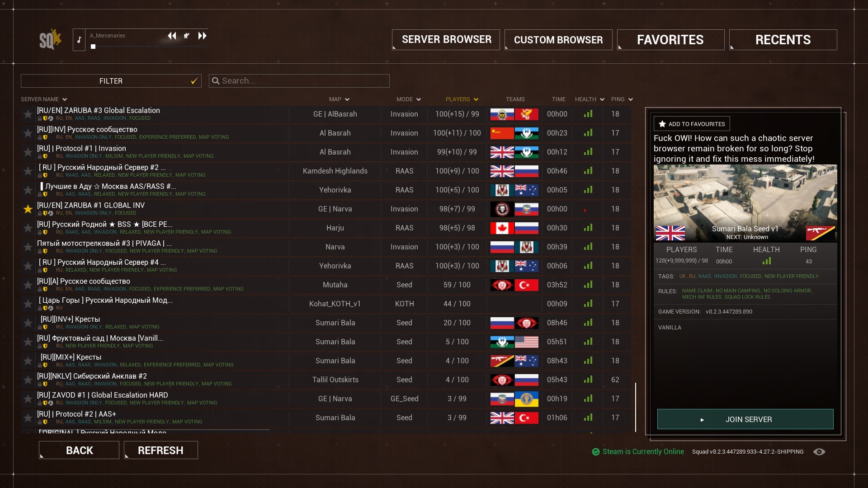
Task: Click the Kamdesh Highlands map cell
Action: (x=335, y=171)
